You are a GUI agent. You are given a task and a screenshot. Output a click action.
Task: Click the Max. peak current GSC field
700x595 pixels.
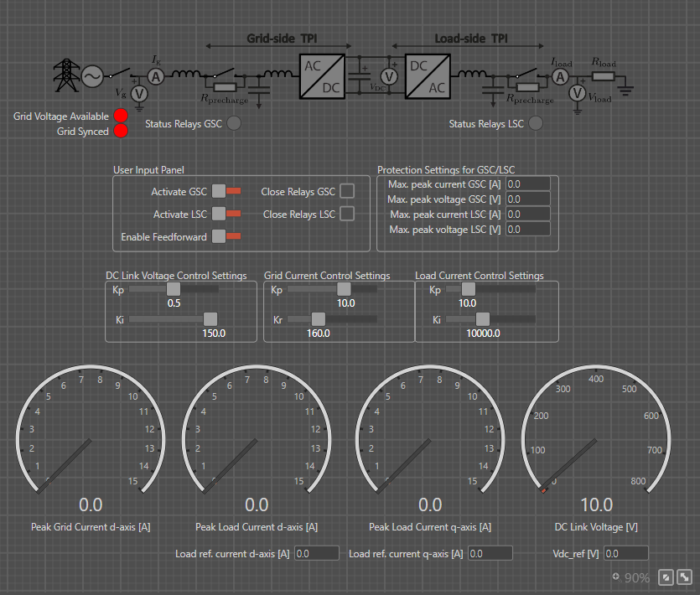tap(527, 183)
